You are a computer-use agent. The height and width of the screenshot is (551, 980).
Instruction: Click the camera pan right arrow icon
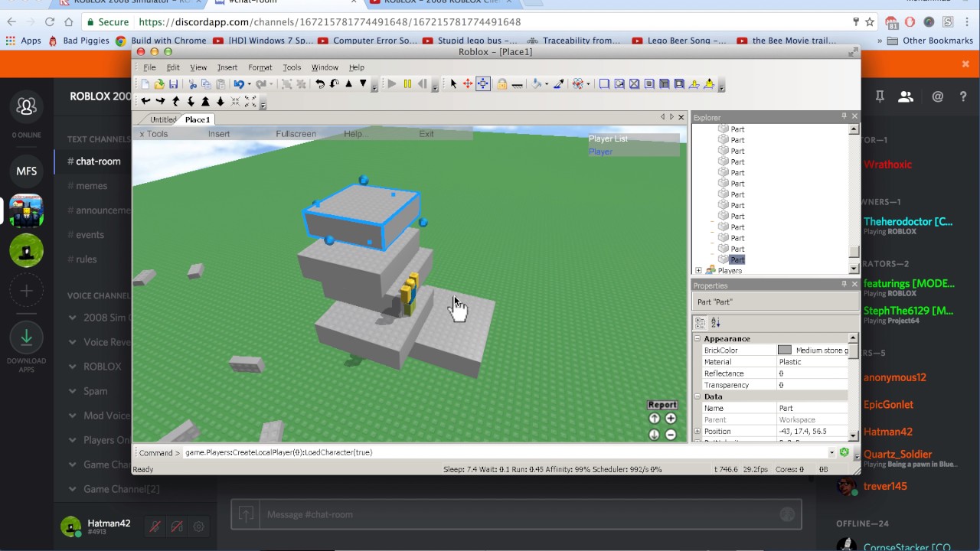tap(161, 101)
